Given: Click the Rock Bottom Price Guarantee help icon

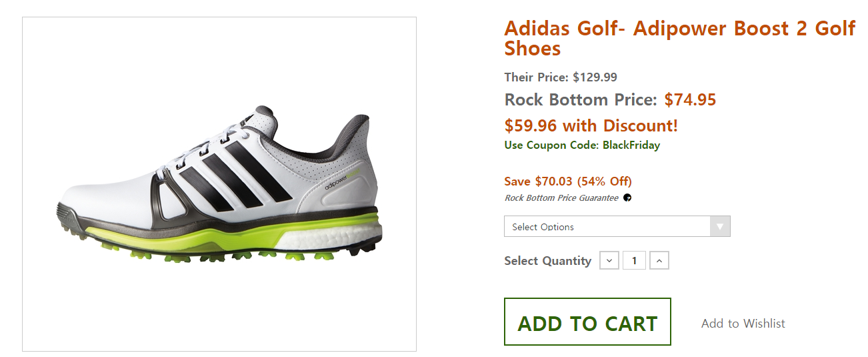Looking at the screenshot, I should 627,198.
